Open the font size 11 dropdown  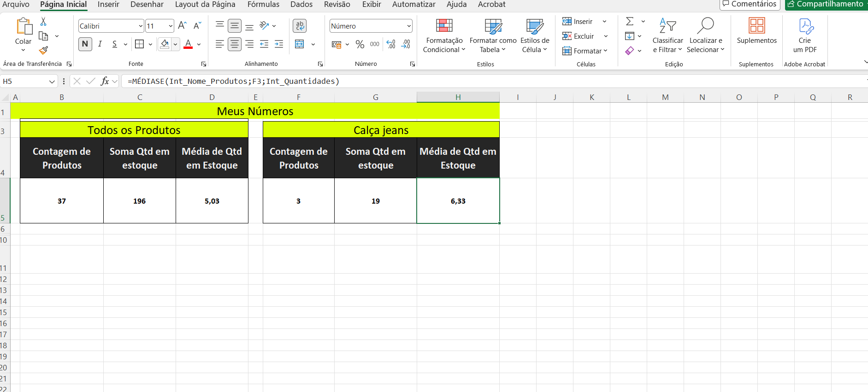click(171, 26)
